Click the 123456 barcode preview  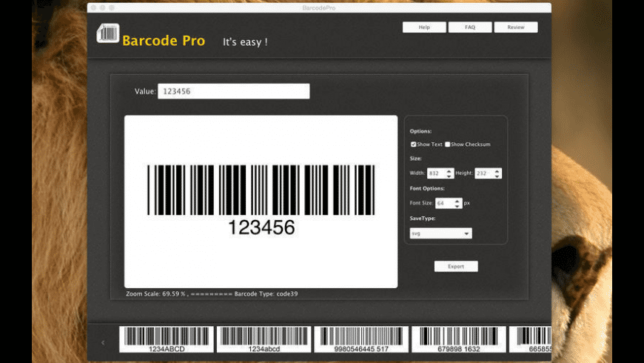(x=261, y=202)
